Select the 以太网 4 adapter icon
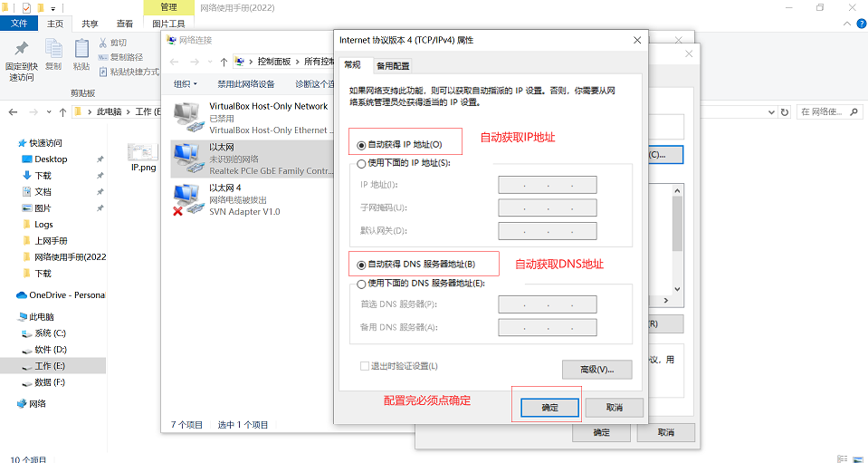Screen dimensions: 868x463 pyautogui.click(x=186, y=198)
